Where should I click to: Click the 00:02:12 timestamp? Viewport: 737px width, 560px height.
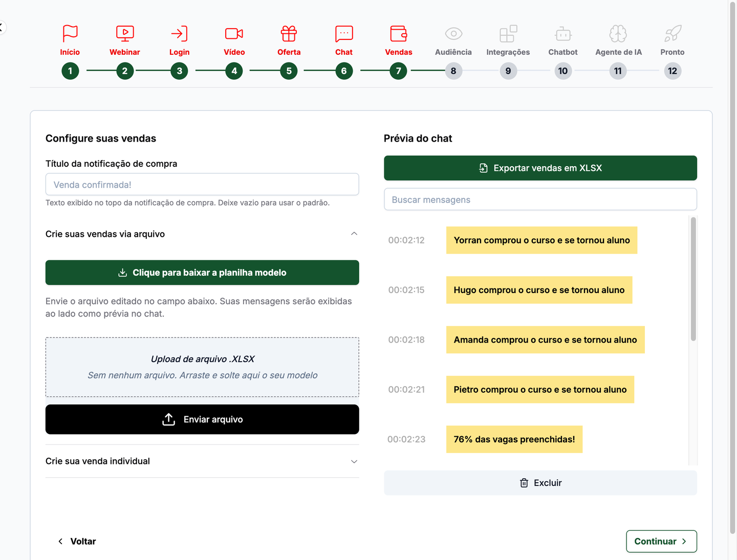tap(406, 240)
